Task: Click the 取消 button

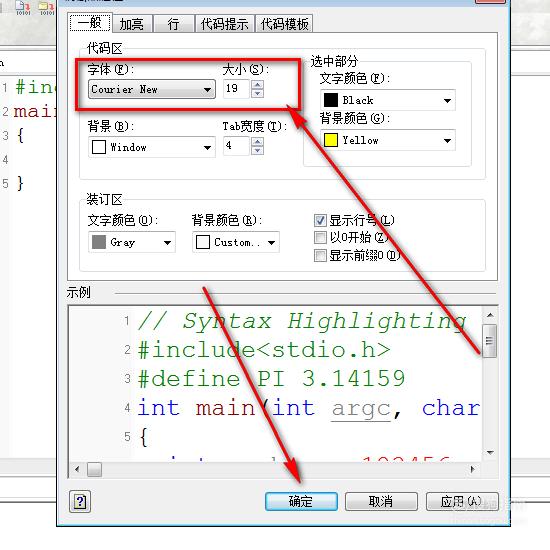Action: click(381, 502)
